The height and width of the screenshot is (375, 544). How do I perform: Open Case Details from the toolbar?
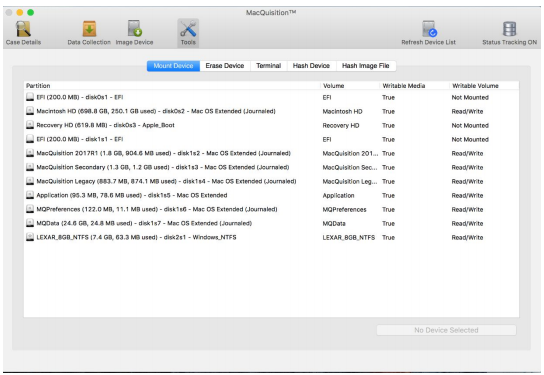click(23, 33)
